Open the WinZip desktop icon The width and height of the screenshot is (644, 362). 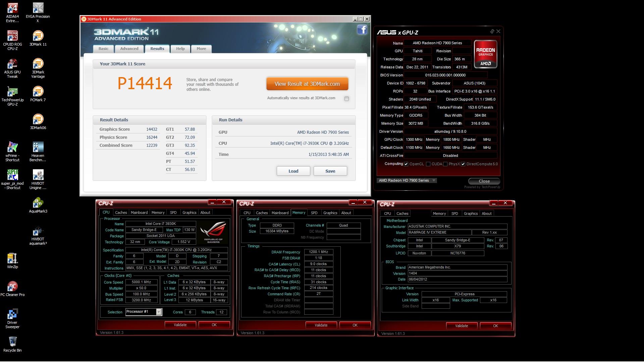tap(12, 261)
